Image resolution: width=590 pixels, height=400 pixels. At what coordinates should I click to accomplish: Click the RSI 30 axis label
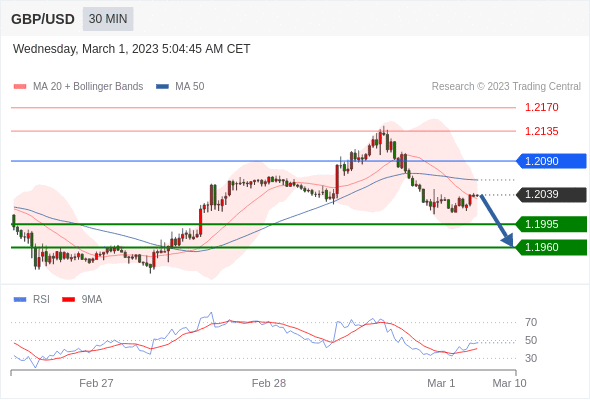531,358
